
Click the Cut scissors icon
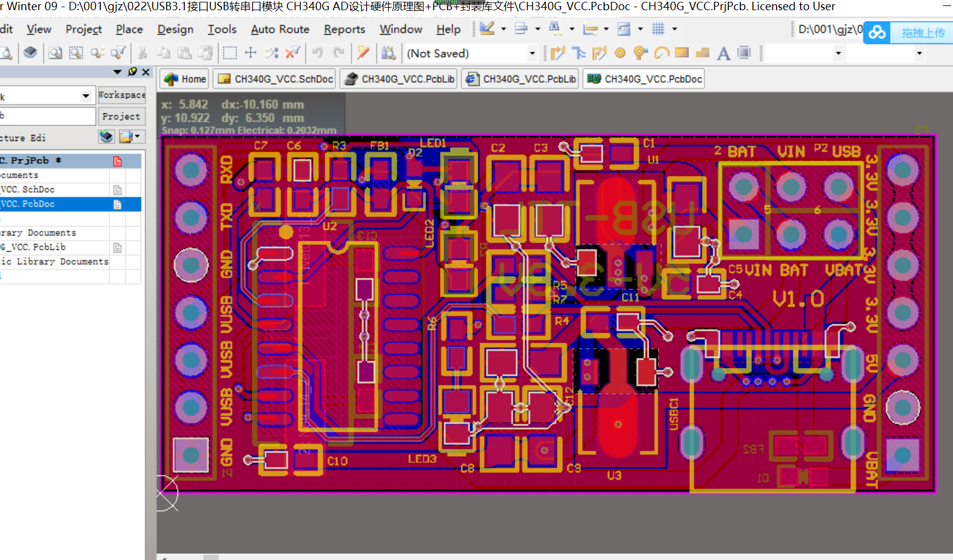pos(143,53)
